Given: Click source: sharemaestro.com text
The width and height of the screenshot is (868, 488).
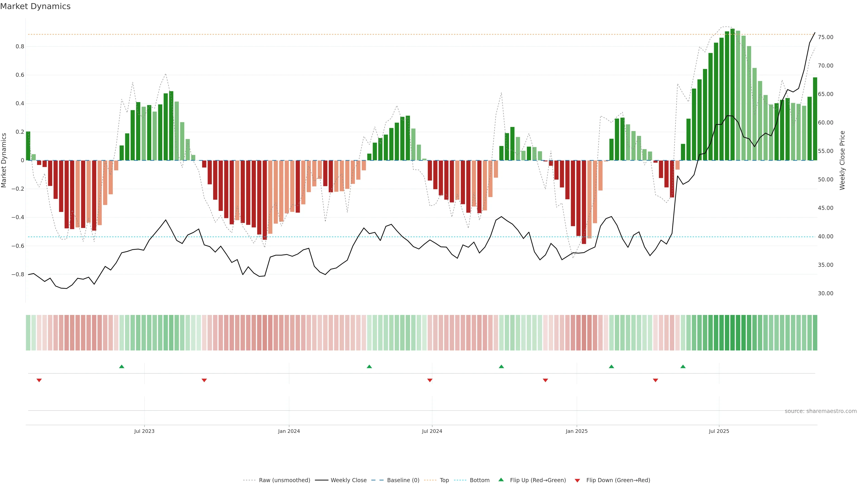Looking at the screenshot, I should [821, 411].
